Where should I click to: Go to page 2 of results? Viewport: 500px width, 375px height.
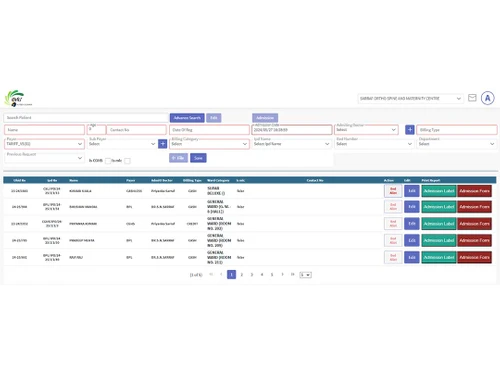point(242,274)
